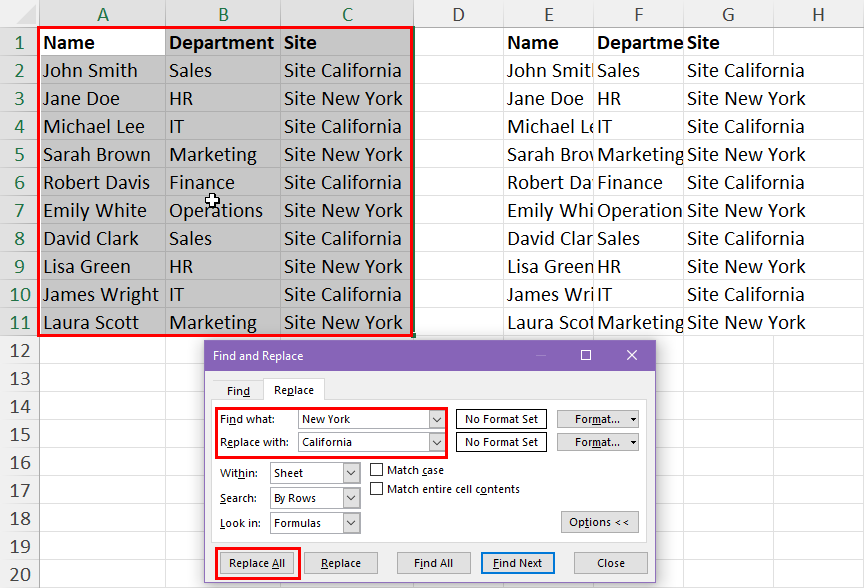The width and height of the screenshot is (864, 588).
Task: Click cell E3 with Jane Doe
Action: click(549, 98)
